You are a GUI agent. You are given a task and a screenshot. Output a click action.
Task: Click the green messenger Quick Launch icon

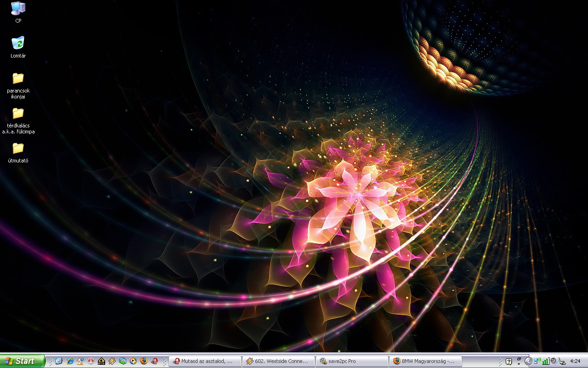(123, 361)
